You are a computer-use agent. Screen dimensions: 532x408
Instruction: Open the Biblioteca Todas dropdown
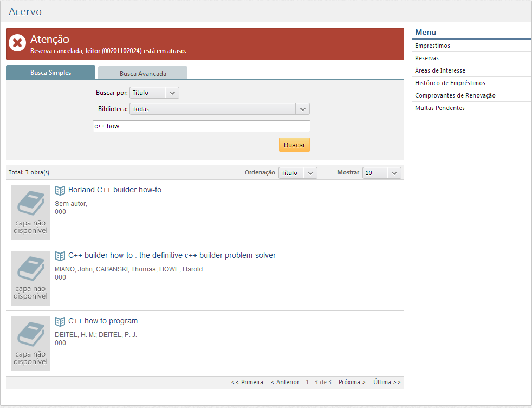[219, 109]
